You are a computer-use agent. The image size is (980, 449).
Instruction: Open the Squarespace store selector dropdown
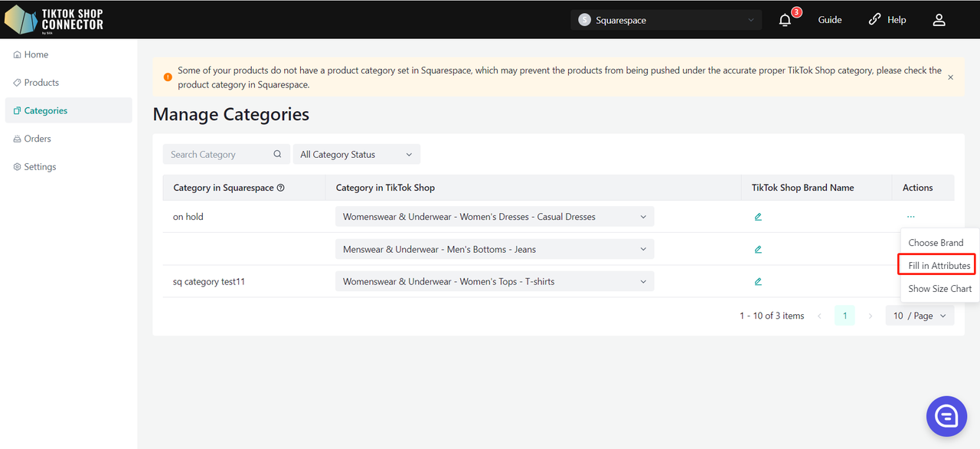[666, 20]
